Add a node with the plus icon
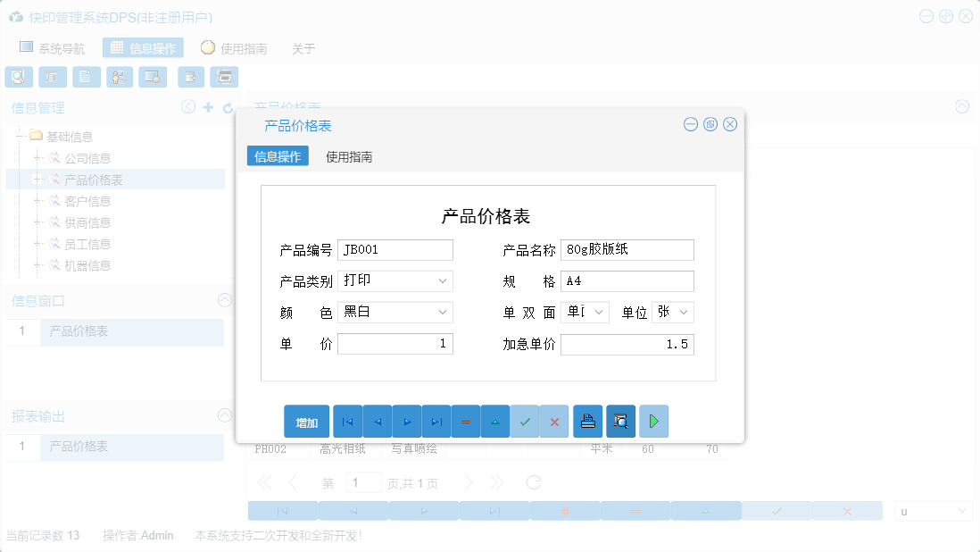 coord(207,106)
